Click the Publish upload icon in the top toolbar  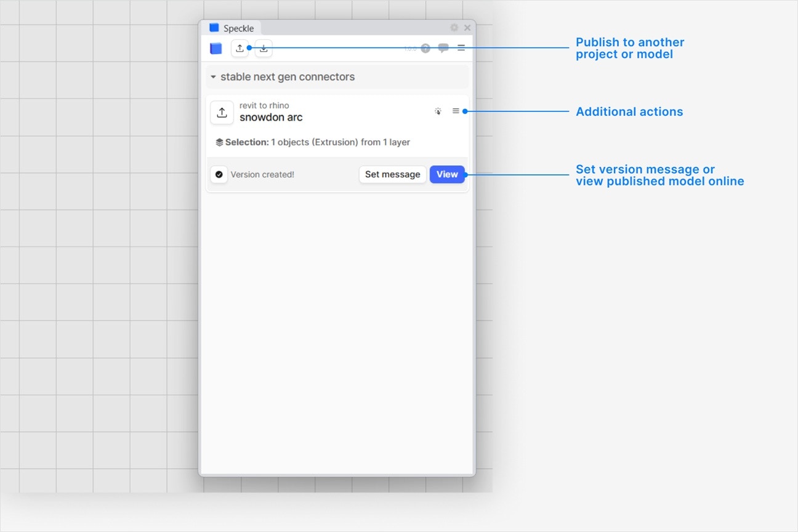pyautogui.click(x=240, y=48)
